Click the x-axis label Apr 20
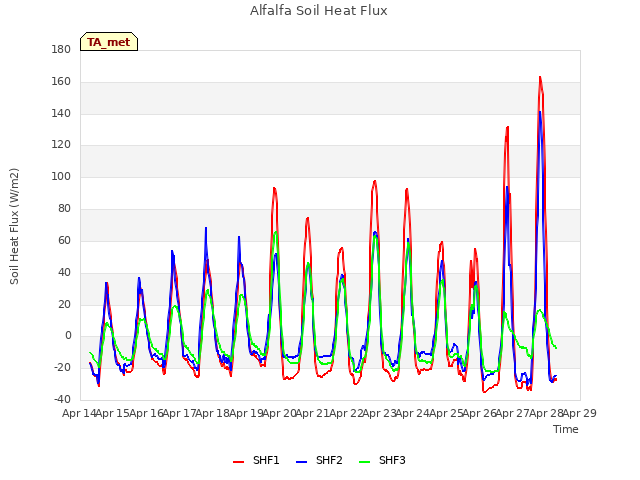 (279, 413)
